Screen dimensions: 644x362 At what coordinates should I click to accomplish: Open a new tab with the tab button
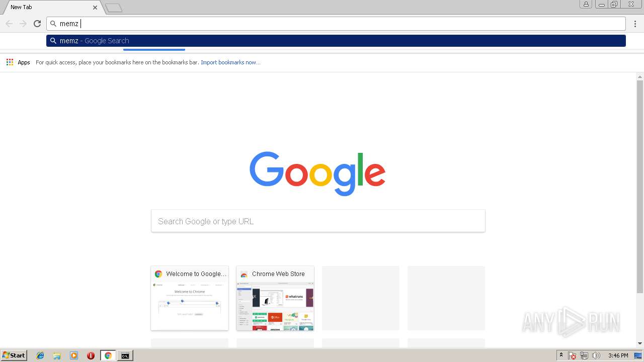[x=114, y=8]
